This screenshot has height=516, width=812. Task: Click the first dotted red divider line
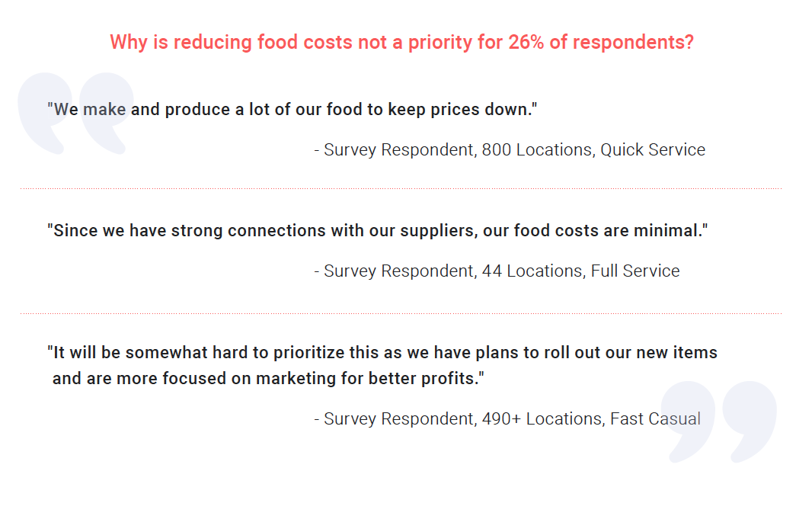(401, 188)
